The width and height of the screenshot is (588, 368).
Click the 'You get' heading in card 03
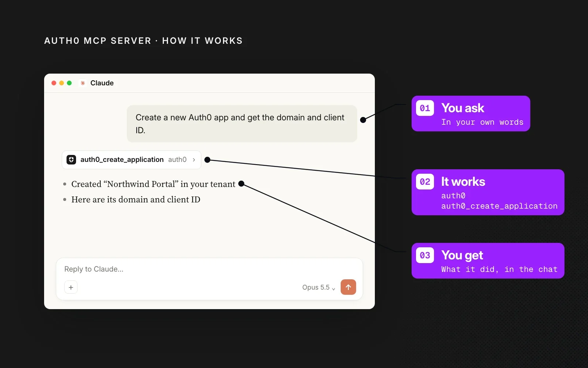462,255
